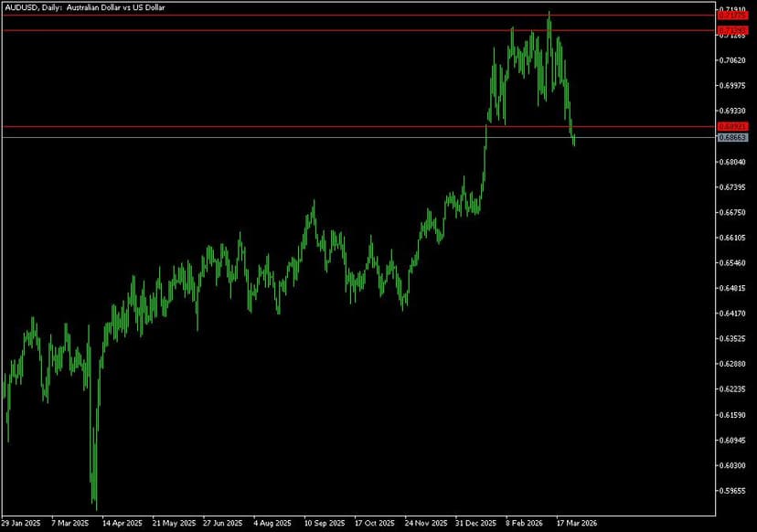Click the April 2025 lowest candle wick
Viewport: 757px width, 532px height.
[95, 503]
